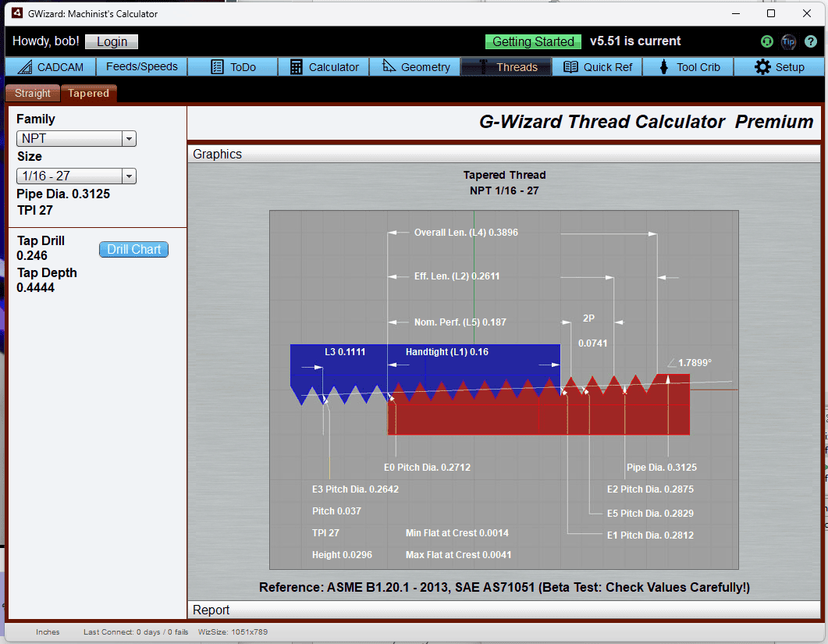Click the CADCAM triangle ruler icon

pyautogui.click(x=24, y=67)
